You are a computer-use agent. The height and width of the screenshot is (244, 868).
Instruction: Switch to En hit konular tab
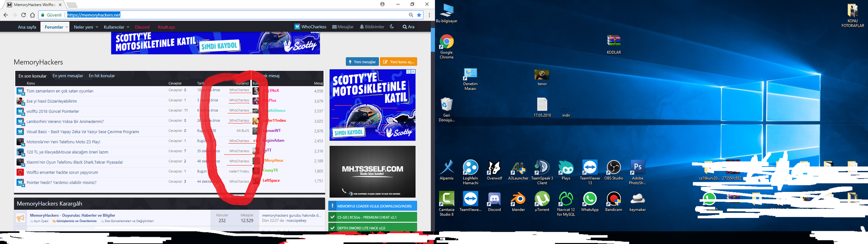click(x=102, y=76)
